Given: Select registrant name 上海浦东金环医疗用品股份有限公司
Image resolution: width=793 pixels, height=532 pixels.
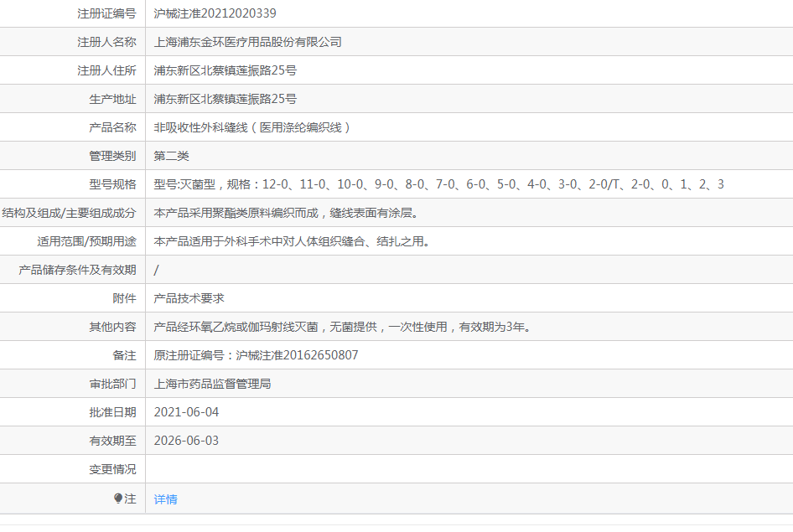Looking at the screenshot, I should tap(248, 42).
